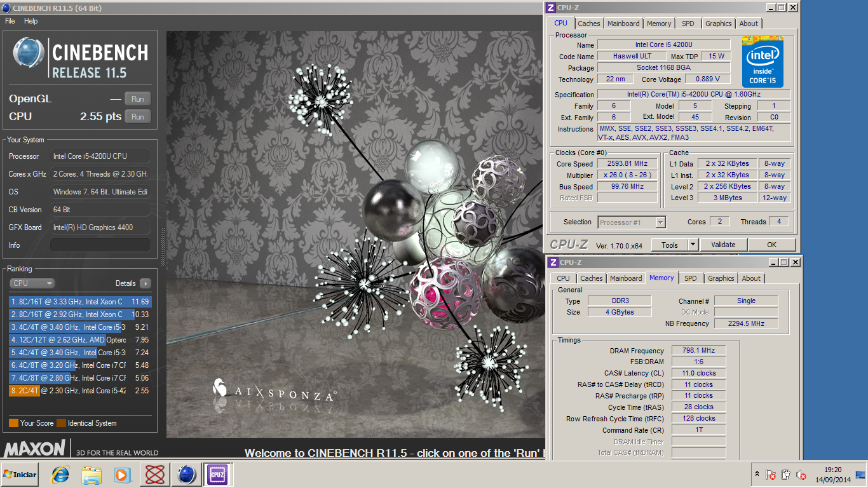The width and height of the screenshot is (868, 488).
Task: Select ranking row 4C/8T @ 3.20 GHz
Action: (x=80, y=365)
